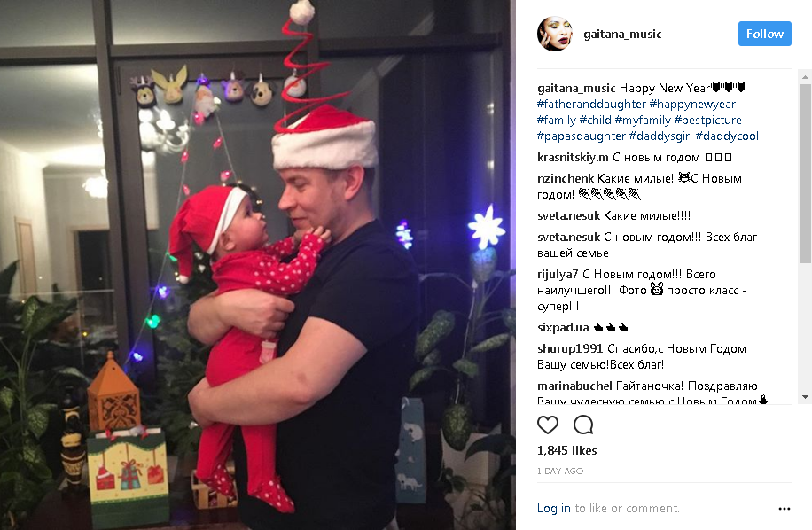Open the three-dots more options menu
Image resolution: width=812 pixels, height=530 pixels.
pyautogui.click(x=784, y=509)
